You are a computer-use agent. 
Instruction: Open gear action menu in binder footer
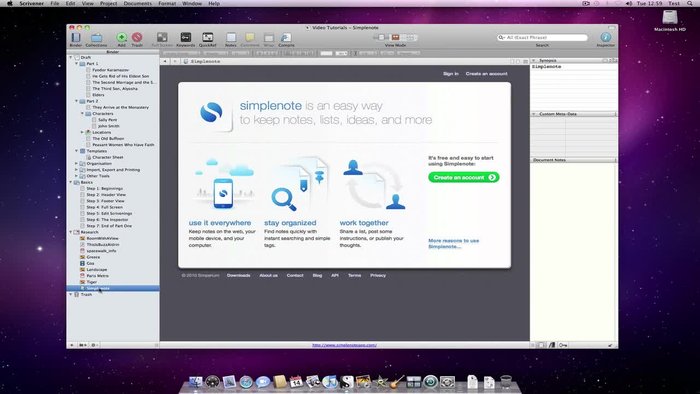click(94, 345)
